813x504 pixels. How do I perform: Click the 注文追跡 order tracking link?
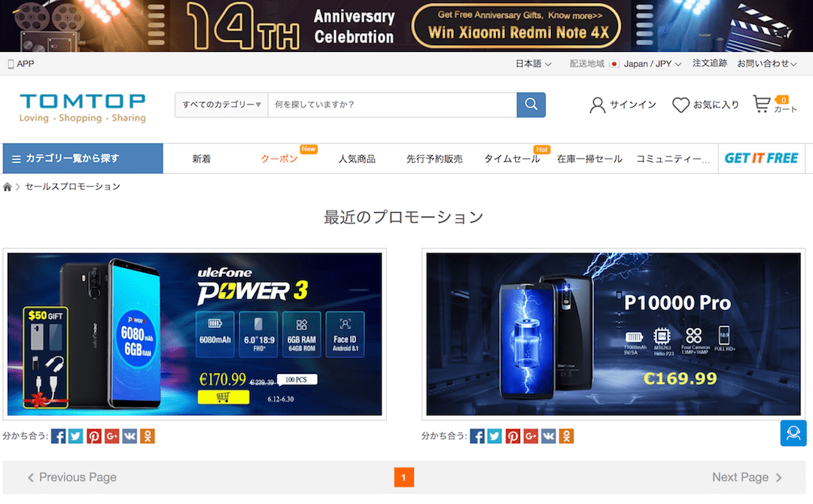[710, 63]
